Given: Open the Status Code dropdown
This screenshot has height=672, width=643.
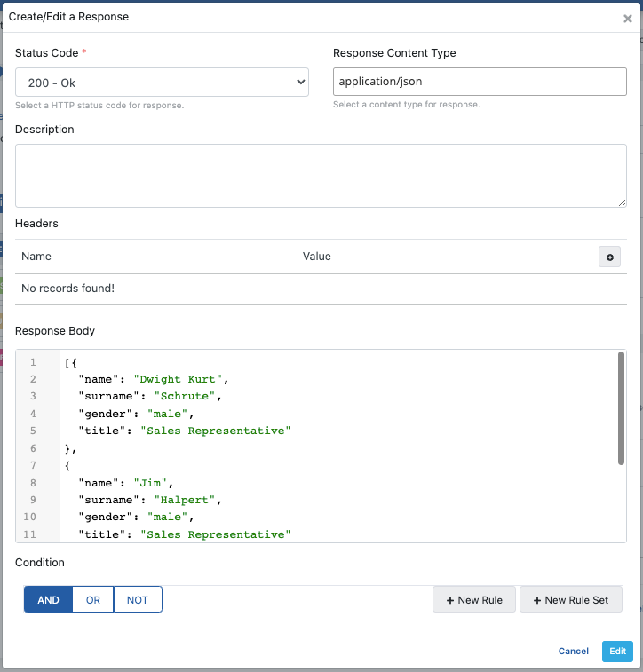Looking at the screenshot, I should [x=162, y=83].
